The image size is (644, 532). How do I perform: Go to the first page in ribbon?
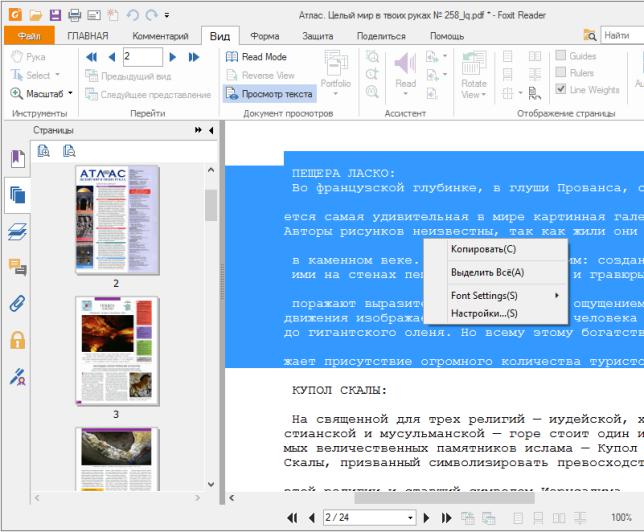tap(92, 57)
